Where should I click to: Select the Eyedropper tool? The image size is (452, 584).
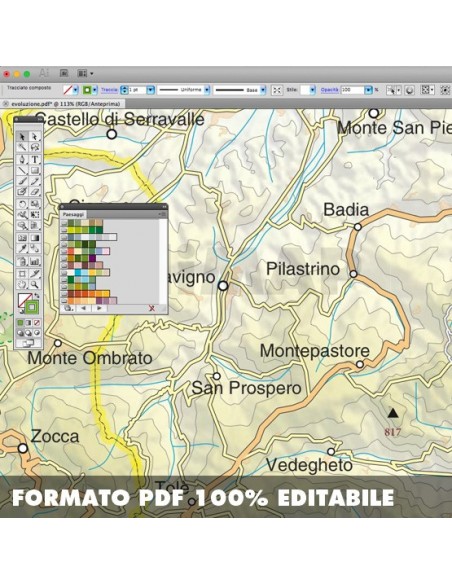(x=22, y=248)
